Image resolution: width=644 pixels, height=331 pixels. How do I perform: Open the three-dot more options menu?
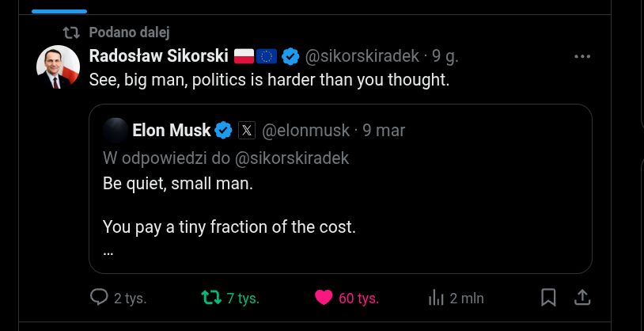point(582,56)
